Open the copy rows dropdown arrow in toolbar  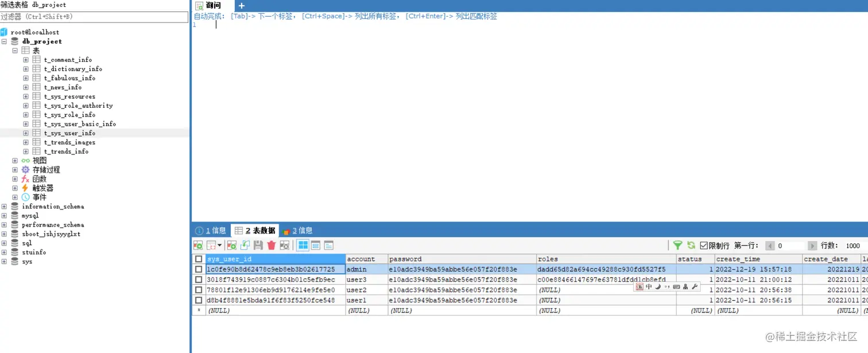click(x=219, y=246)
